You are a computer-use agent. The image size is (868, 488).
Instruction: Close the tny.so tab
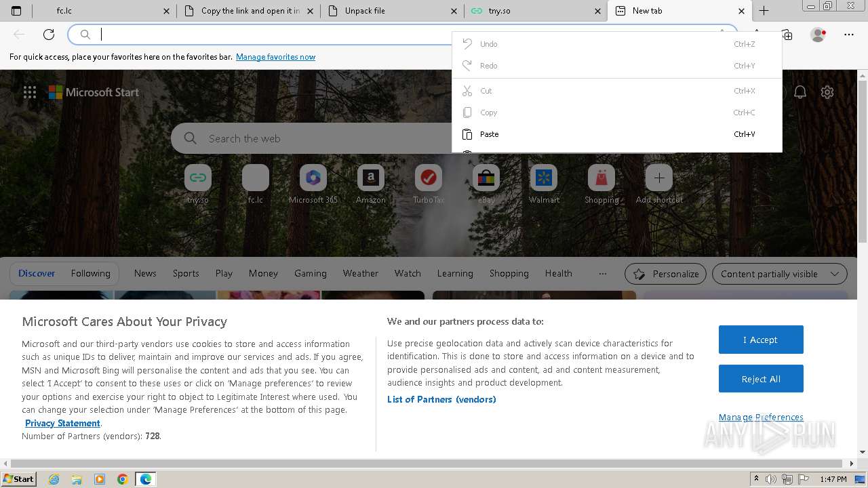coord(597,11)
